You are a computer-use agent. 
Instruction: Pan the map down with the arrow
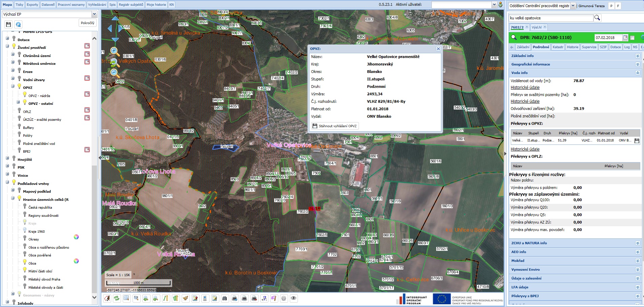point(115,40)
